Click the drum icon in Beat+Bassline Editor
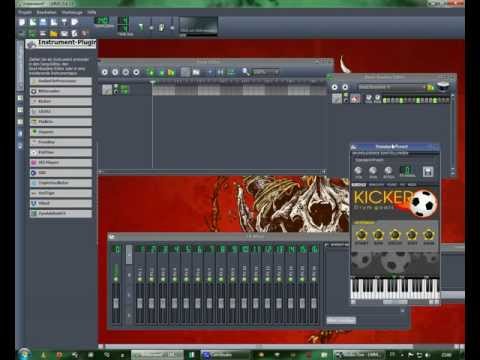480x360 pixels. pos(443,87)
